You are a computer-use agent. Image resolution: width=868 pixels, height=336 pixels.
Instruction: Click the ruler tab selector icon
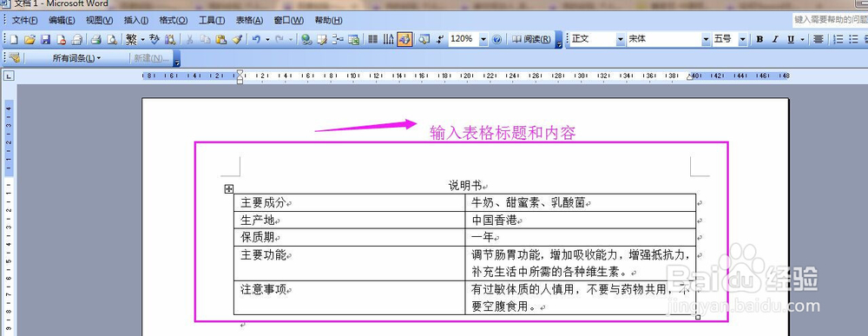(8, 76)
